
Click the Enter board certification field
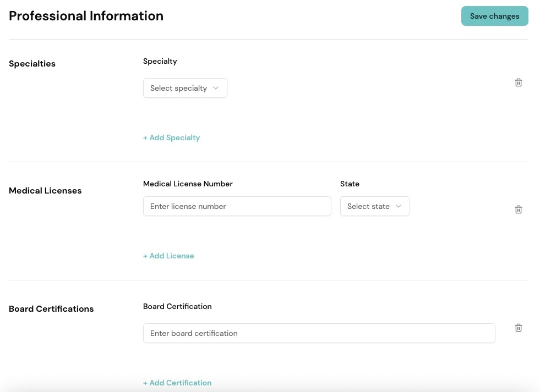click(x=319, y=333)
